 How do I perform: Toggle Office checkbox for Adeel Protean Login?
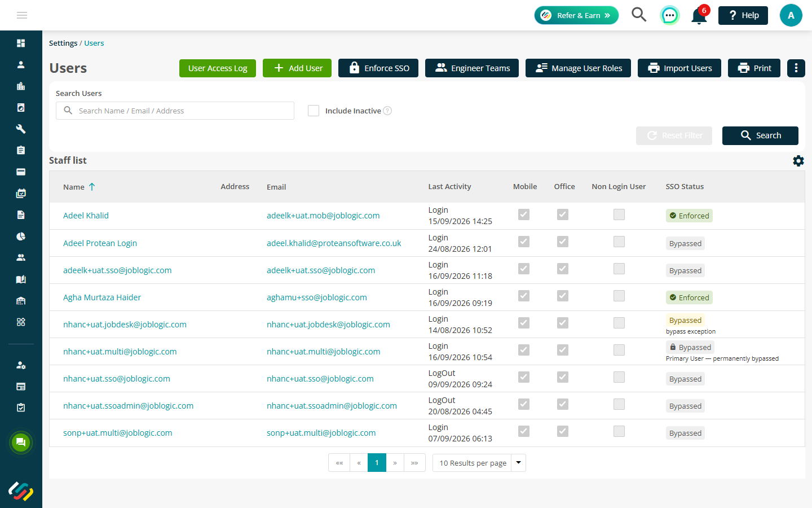point(563,242)
